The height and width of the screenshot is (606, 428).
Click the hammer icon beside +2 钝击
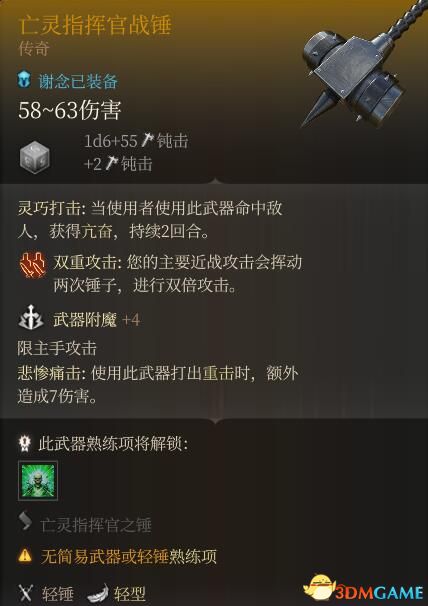(112, 163)
